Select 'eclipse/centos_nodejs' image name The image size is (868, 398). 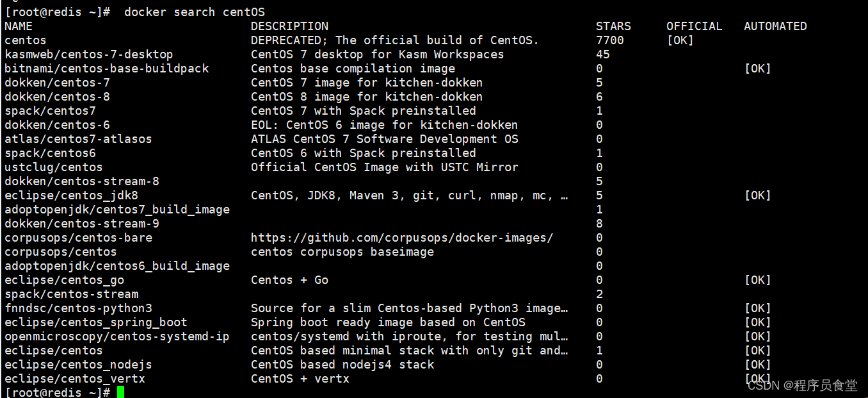point(79,365)
